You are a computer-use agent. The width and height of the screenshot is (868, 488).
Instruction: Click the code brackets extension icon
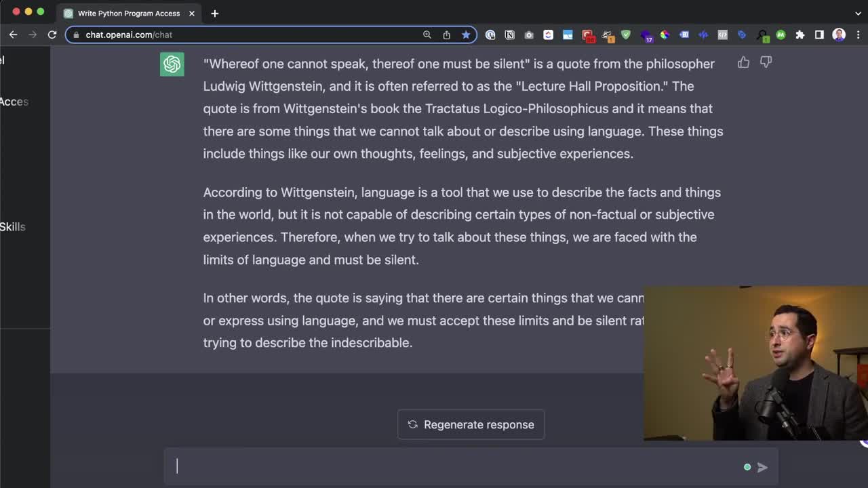point(723,35)
